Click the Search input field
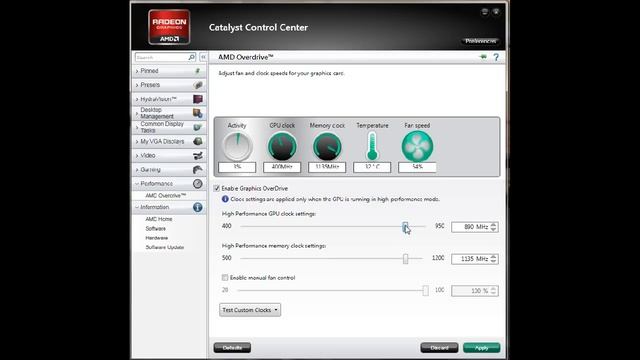 tap(162, 57)
